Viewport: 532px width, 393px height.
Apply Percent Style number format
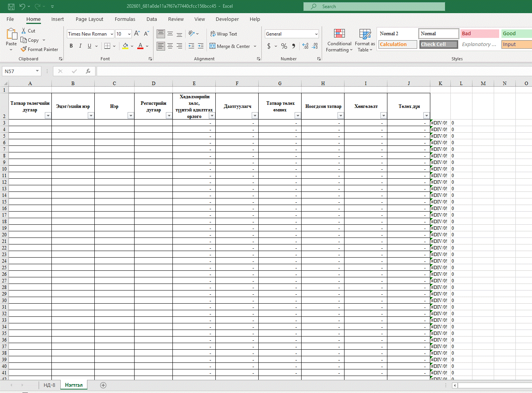click(284, 46)
